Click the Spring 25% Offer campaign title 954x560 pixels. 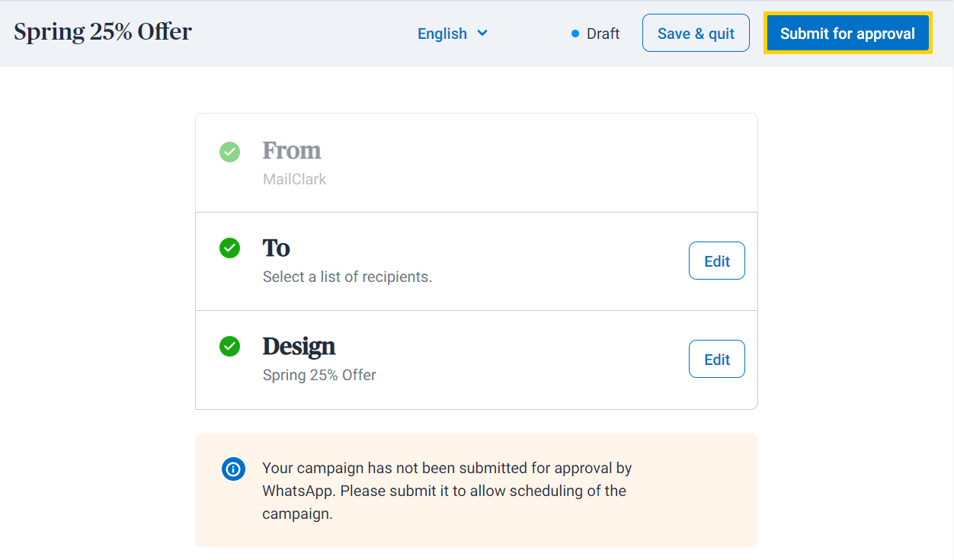[x=103, y=32]
